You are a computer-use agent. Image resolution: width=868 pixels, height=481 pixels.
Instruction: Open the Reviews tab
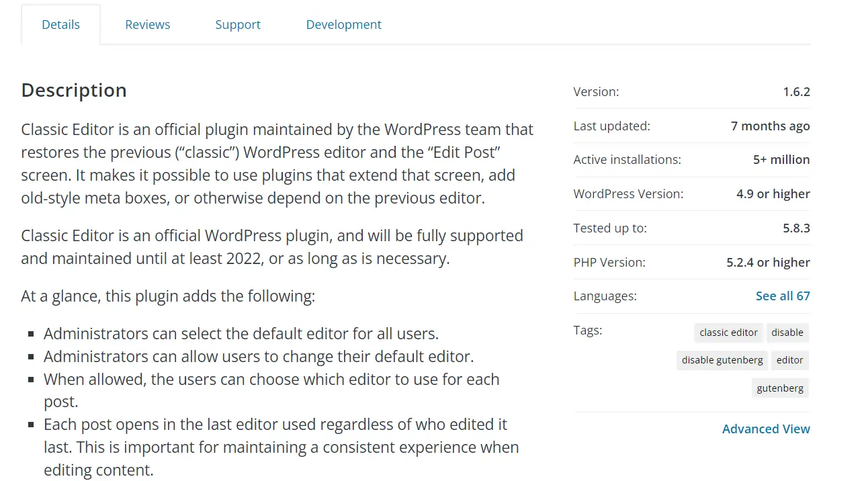[x=147, y=25]
